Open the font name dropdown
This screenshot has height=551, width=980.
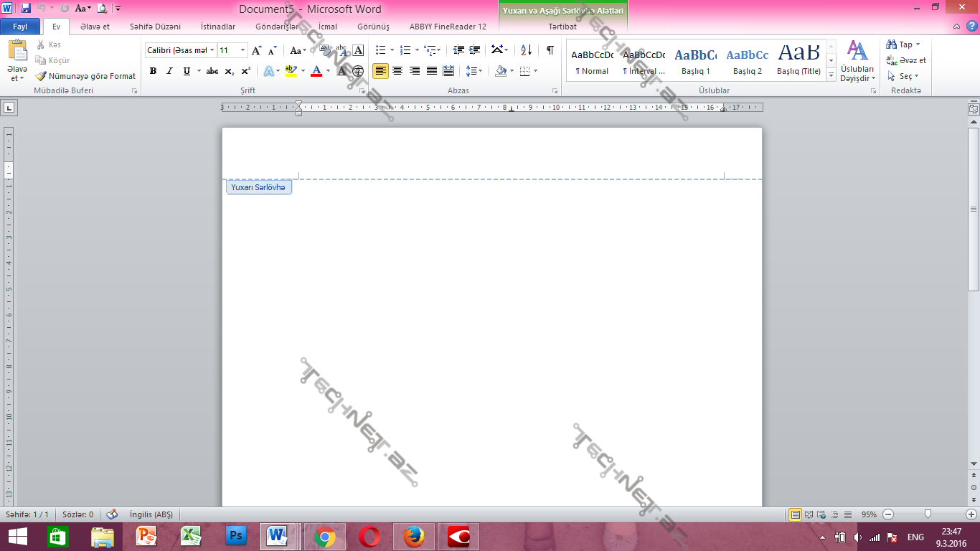[212, 50]
